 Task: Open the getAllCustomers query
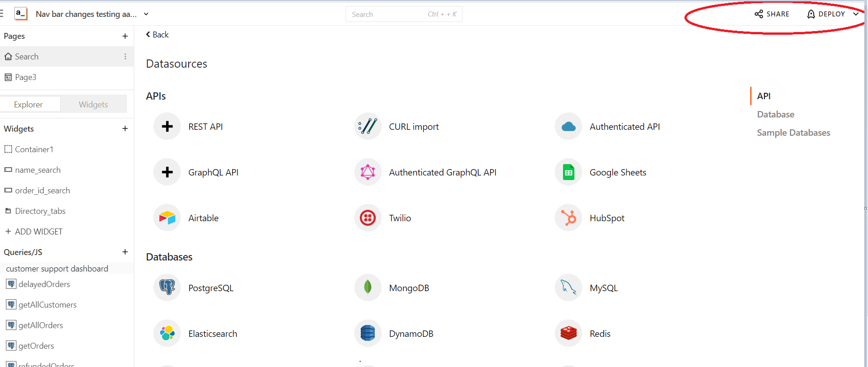pyautogui.click(x=67, y=305)
